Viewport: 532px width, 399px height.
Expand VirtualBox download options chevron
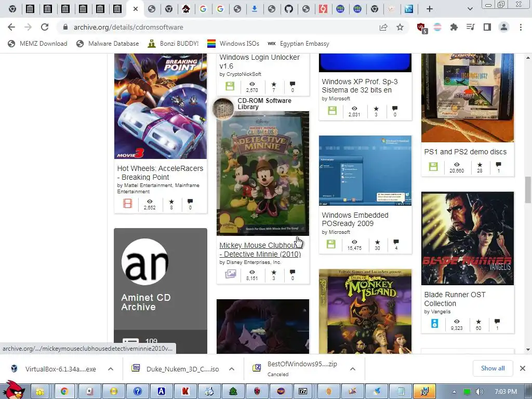click(x=111, y=369)
